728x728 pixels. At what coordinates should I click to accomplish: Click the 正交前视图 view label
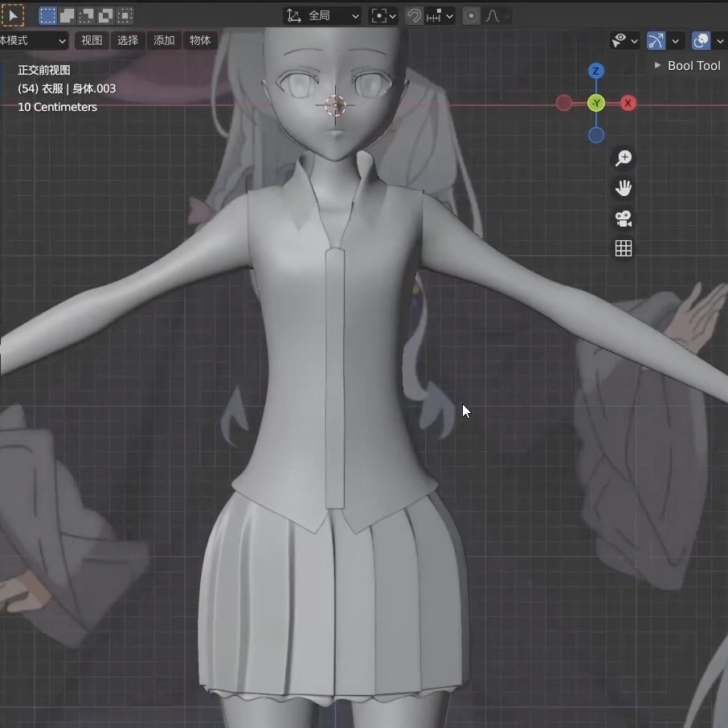[44, 70]
